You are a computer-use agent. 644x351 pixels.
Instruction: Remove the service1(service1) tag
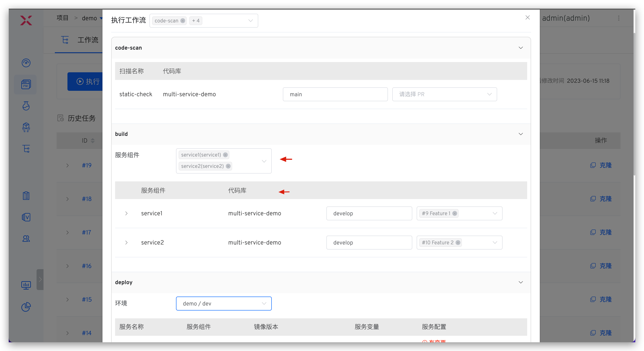pyautogui.click(x=225, y=155)
